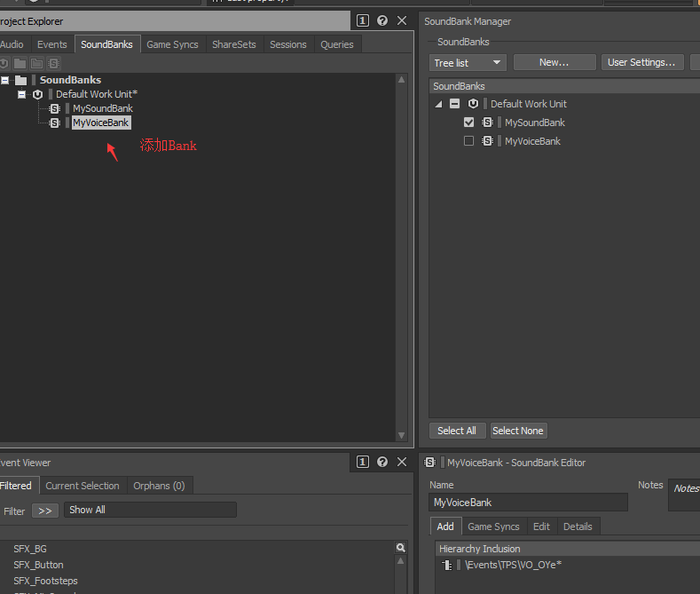Switch to Current Selection tab
700x594 pixels.
[x=83, y=486]
